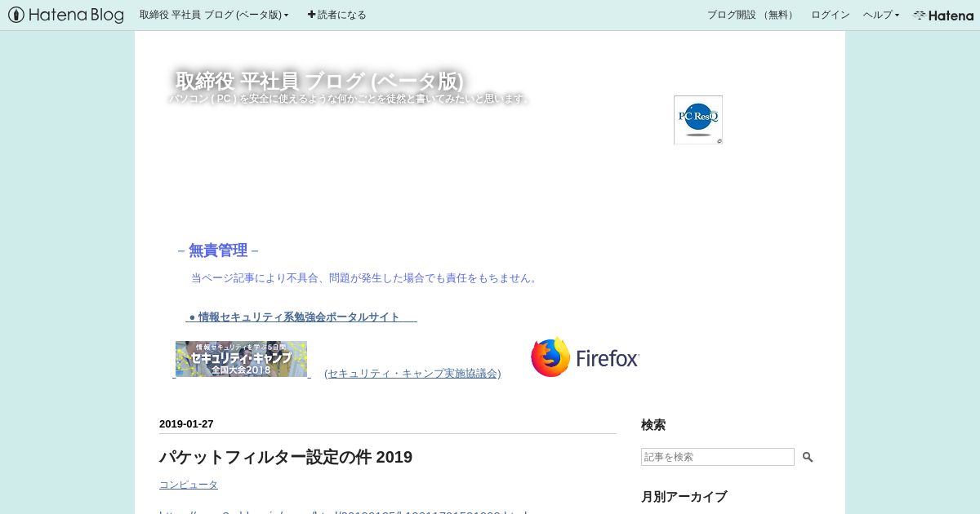Click the magnifier search button
980x514 pixels.
[x=808, y=457]
